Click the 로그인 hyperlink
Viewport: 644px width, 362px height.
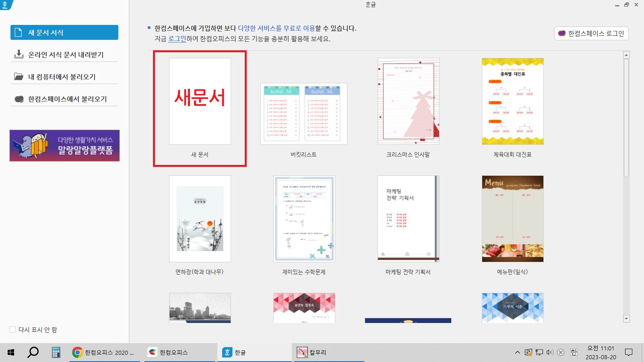176,39
